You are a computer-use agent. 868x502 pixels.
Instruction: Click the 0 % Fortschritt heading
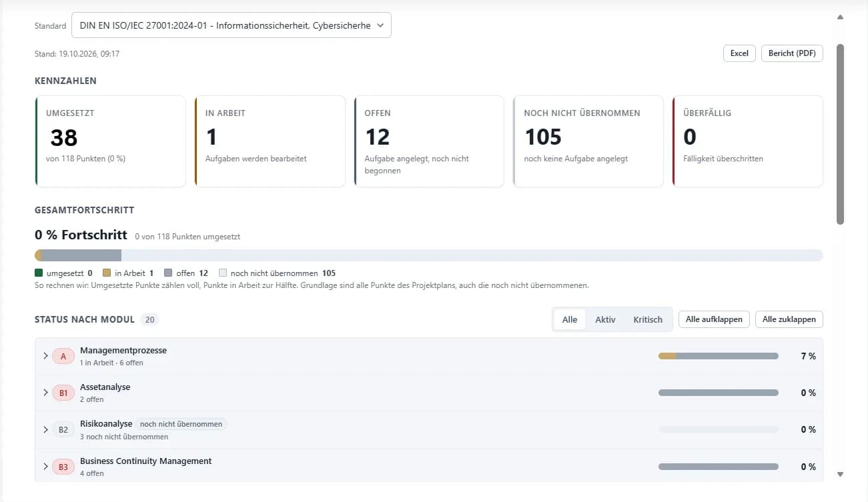(81, 235)
